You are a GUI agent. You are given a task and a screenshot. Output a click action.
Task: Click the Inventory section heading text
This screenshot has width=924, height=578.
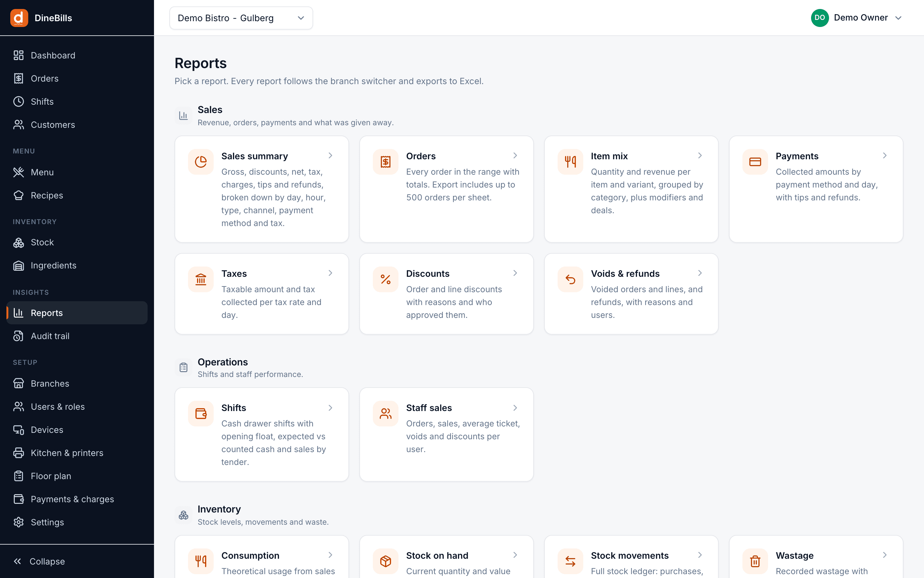[219, 509]
